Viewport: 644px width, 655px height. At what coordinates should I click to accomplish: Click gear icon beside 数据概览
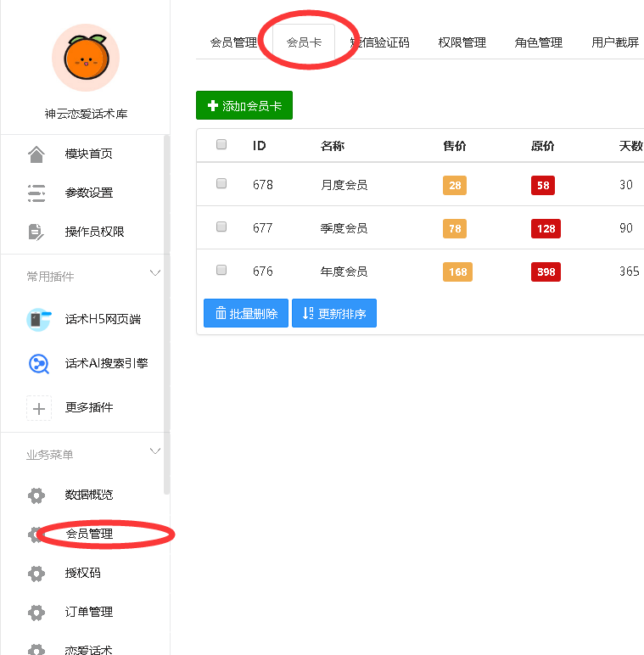[36, 495]
